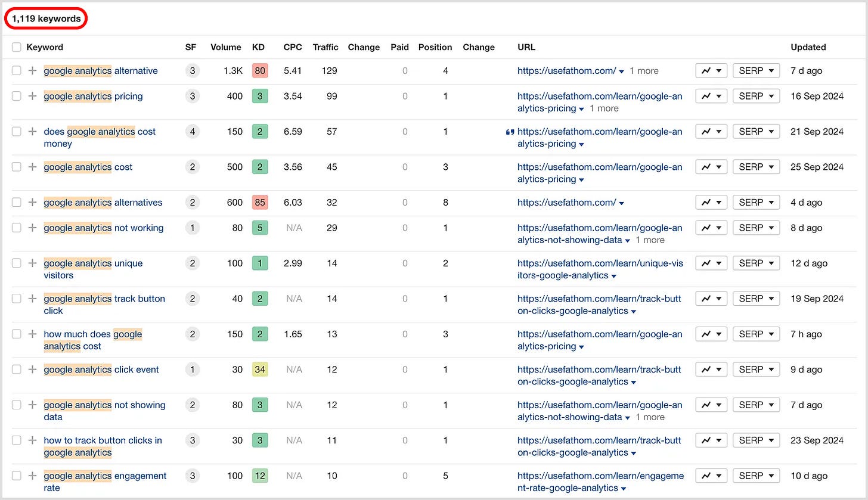Expand plus icon for google analytics alternative

(32, 71)
